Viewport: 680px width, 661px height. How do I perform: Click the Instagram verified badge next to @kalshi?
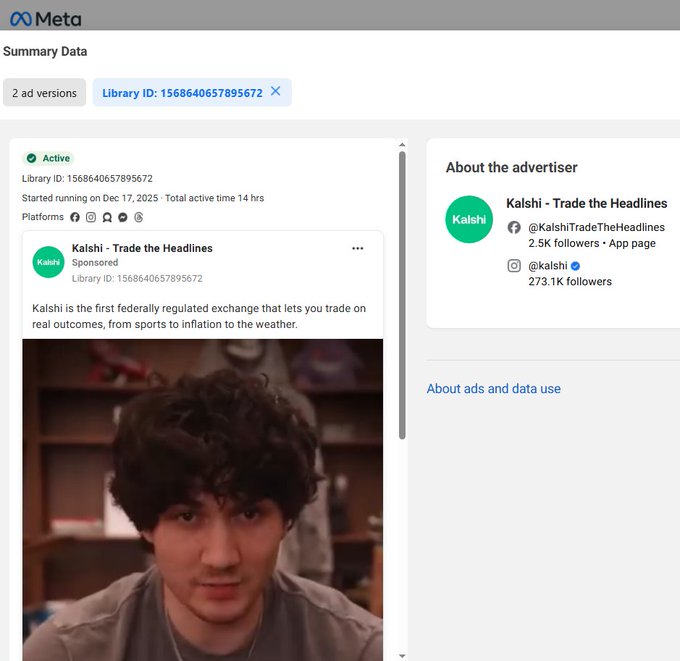click(x=576, y=266)
